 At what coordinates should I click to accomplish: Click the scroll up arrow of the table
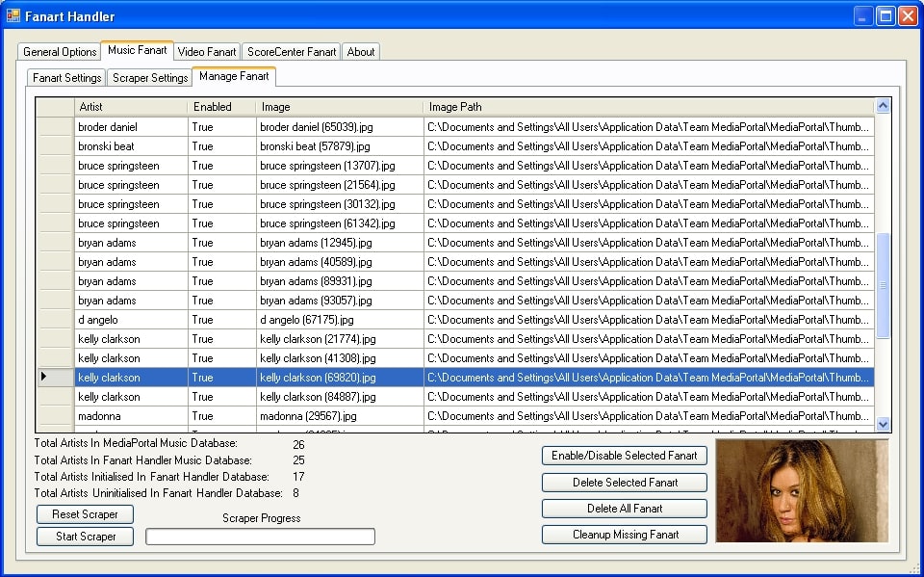883,107
